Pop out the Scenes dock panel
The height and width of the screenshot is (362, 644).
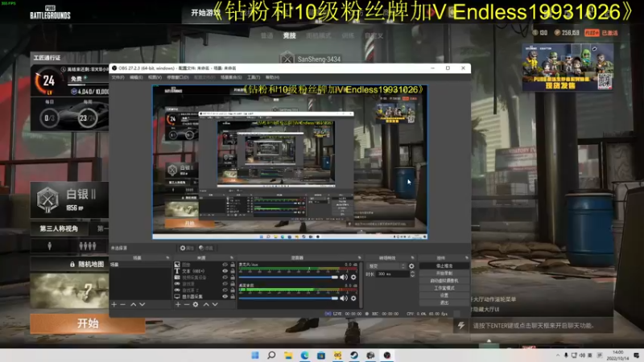[167, 257]
